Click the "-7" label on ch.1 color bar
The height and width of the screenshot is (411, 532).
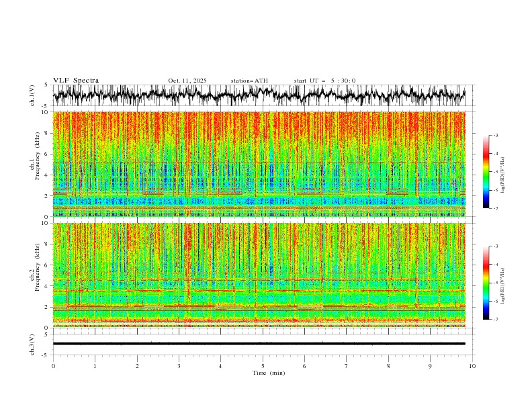coord(495,208)
